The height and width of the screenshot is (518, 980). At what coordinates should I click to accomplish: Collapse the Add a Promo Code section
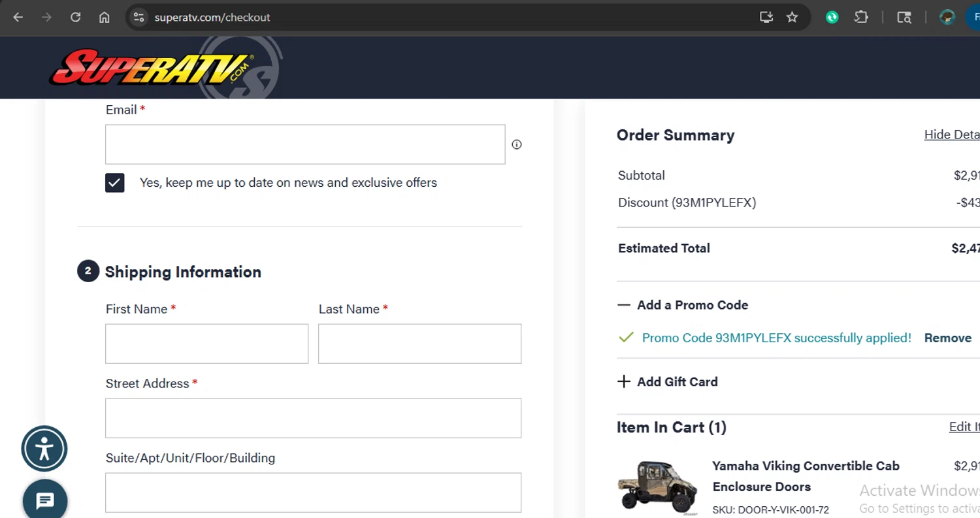pos(683,305)
